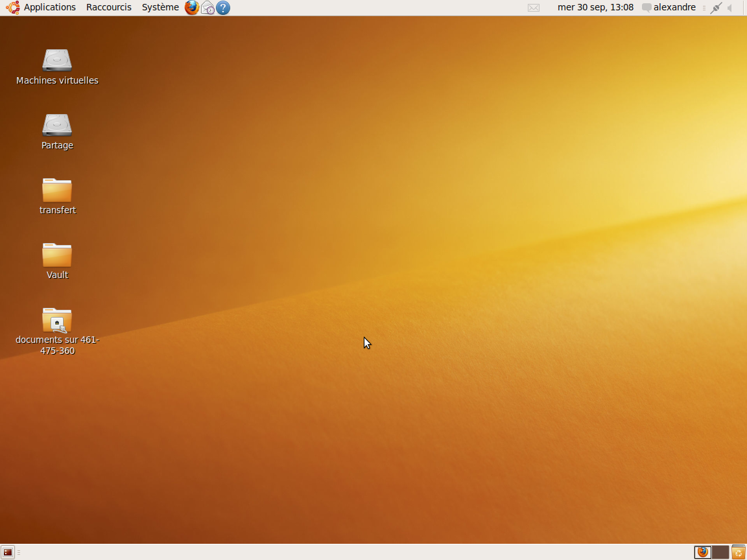Click the date and time to show calendar
Image resolution: width=747 pixels, height=560 pixels.
point(595,8)
